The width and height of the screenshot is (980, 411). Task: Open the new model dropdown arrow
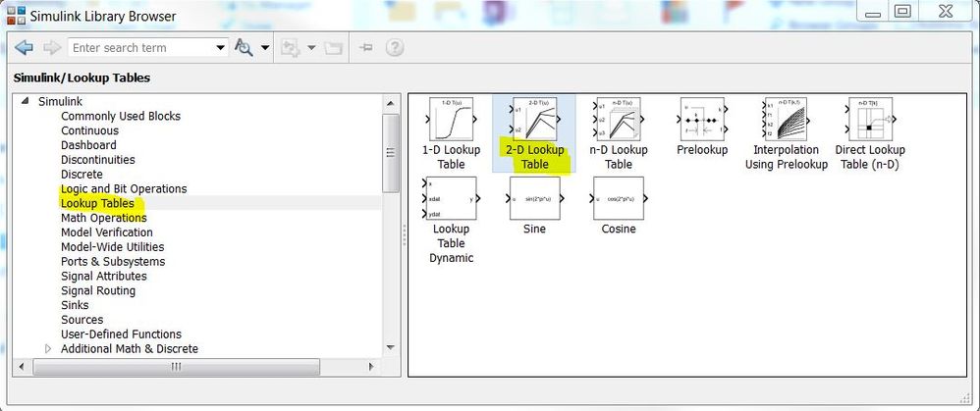(x=311, y=47)
